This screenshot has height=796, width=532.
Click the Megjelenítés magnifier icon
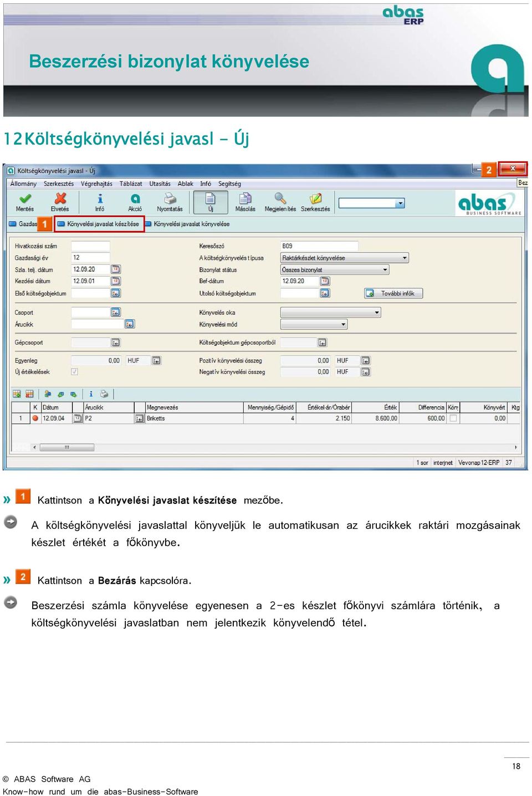click(280, 198)
